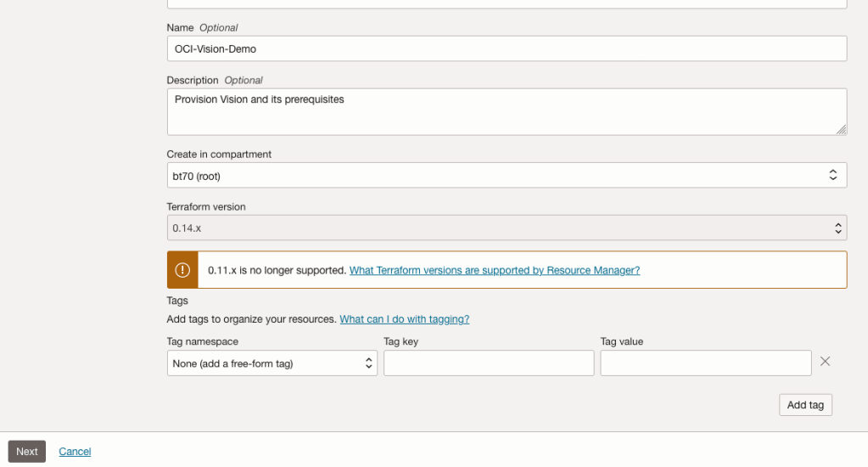The image size is (868, 467).
Task: Expand the Terraform version dropdown
Action: pos(507,228)
